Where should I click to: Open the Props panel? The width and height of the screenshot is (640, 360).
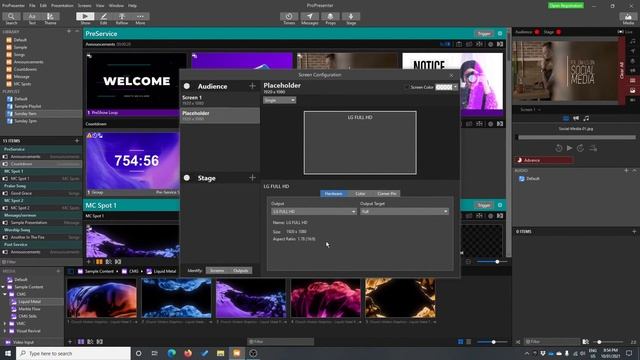(330, 18)
